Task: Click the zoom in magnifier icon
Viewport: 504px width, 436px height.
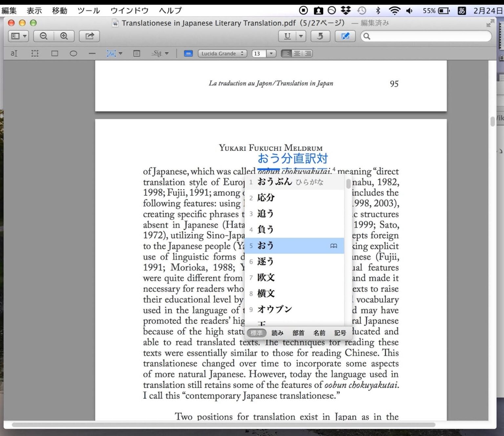Action: [x=64, y=36]
